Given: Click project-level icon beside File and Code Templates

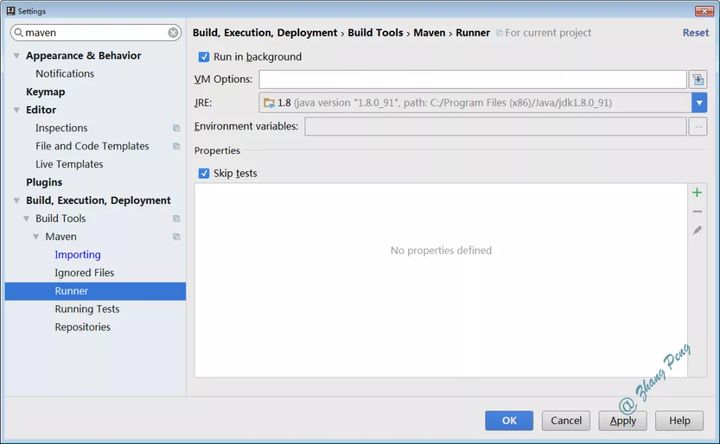Looking at the screenshot, I should click(176, 146).
